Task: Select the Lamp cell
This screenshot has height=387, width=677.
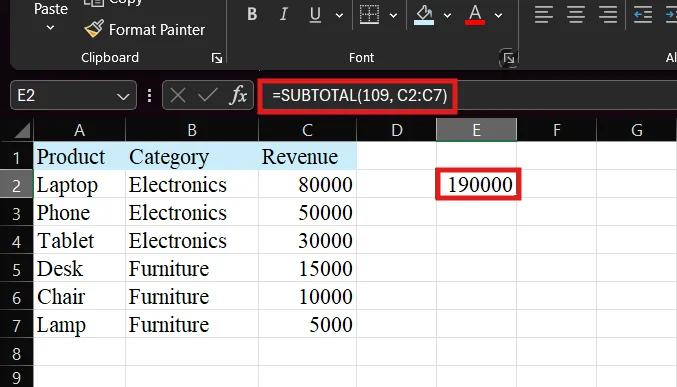Action: click(79, 325)
